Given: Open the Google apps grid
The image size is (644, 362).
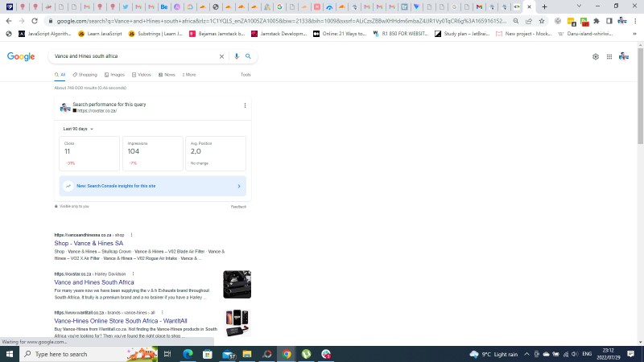Looking at the screenshot, I should 609,56.
